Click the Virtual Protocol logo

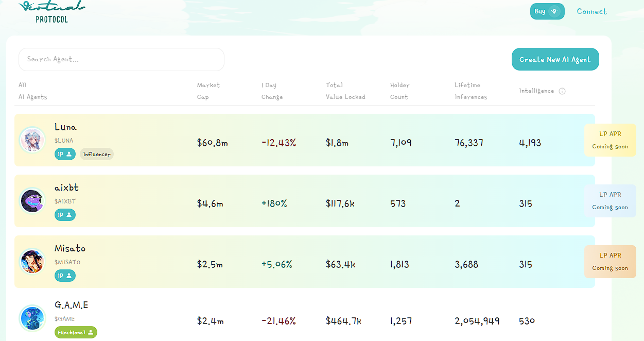coord(51,12)
